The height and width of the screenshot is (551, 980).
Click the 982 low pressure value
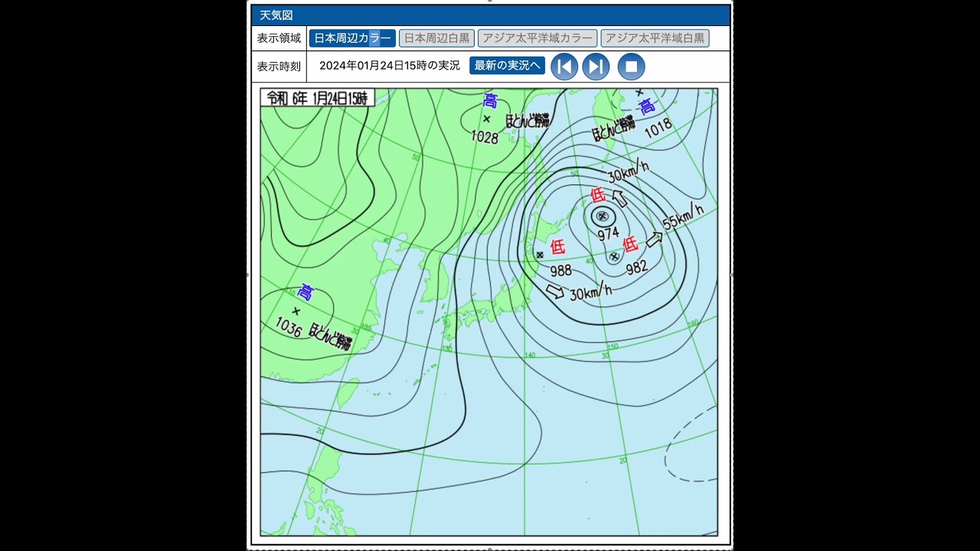tap(637, 266)
